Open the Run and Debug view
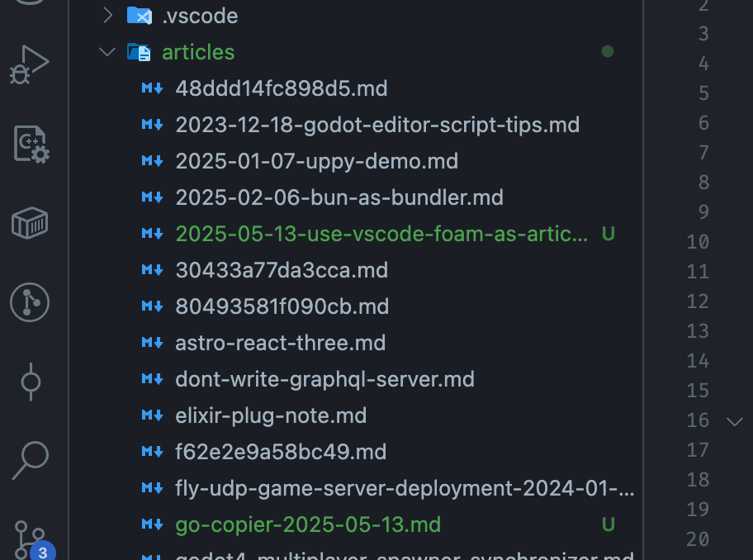Screen dimensions: 753x560 tap(29, 64)
